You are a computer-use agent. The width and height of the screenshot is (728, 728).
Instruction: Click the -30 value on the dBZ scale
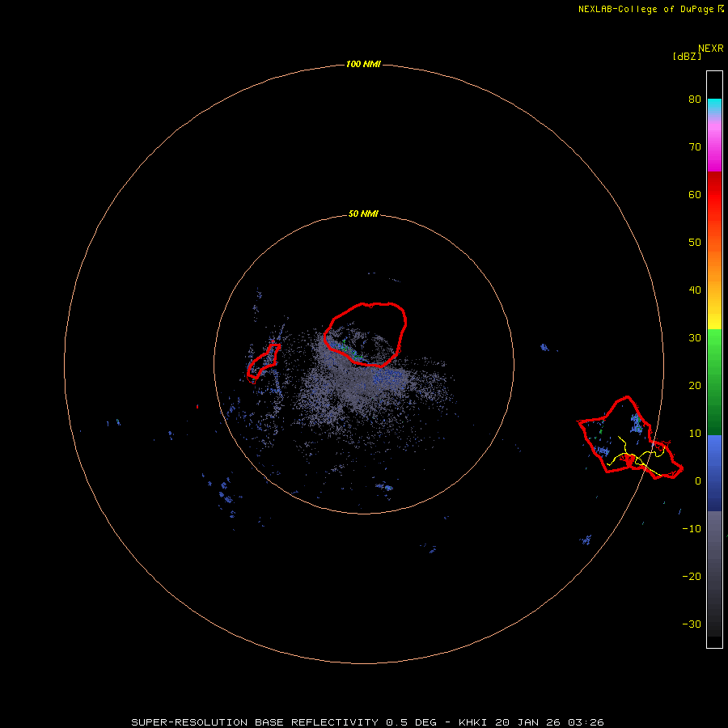coord(692,624)
